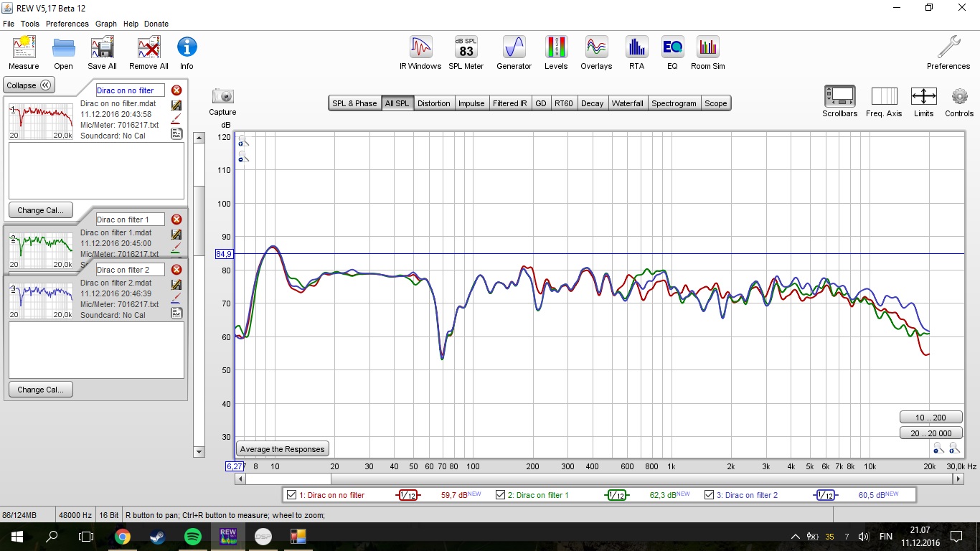Viewport: 980px width, 551px height.
Task: Click Average the Responses button
Action: pyautogui.click(x=283, y=449)
